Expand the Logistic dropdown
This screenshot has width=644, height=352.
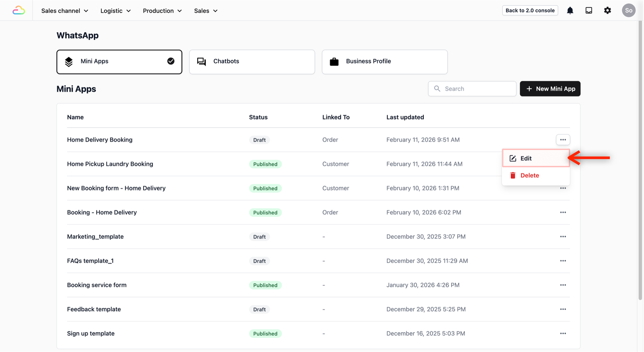(x=116, y=11)
